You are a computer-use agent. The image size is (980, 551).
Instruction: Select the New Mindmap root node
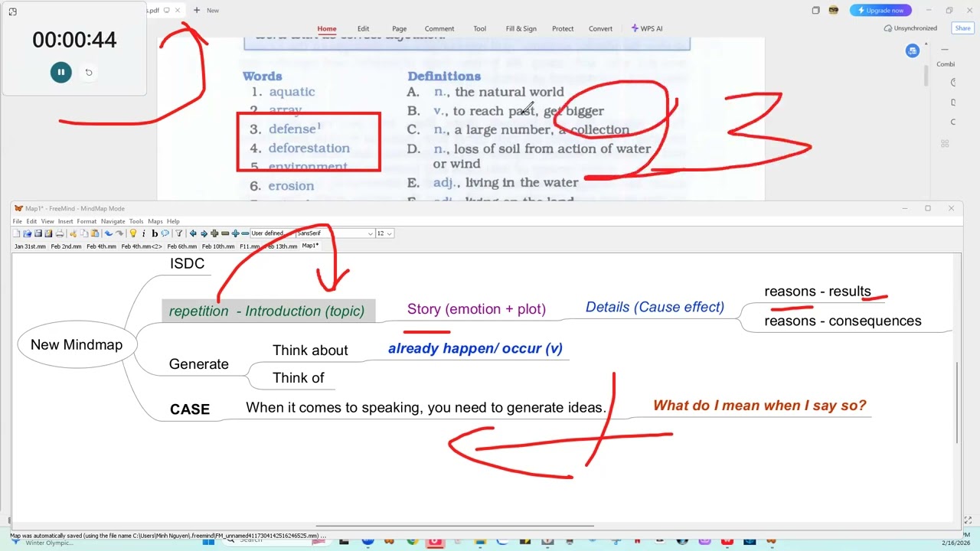77,344
